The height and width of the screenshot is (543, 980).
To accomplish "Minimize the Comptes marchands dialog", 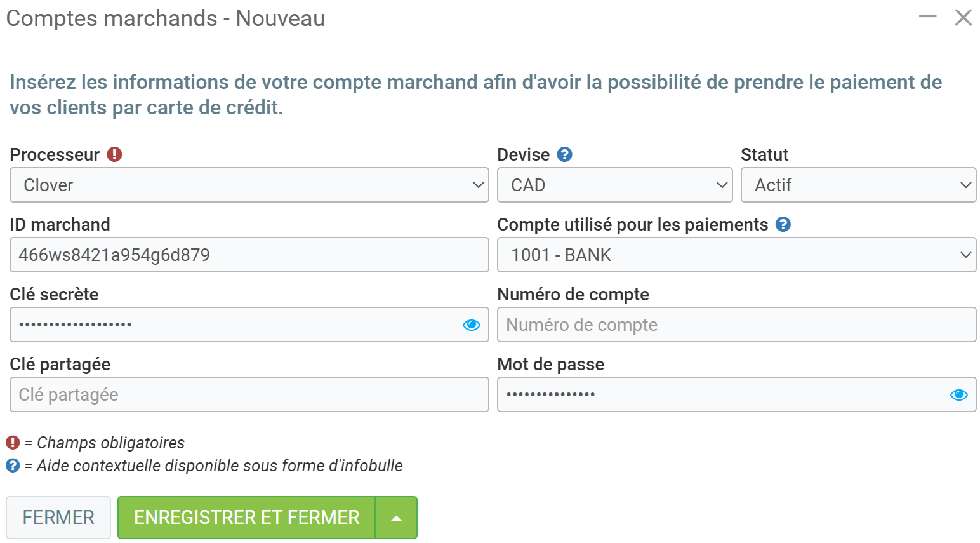I will [927, 17].
